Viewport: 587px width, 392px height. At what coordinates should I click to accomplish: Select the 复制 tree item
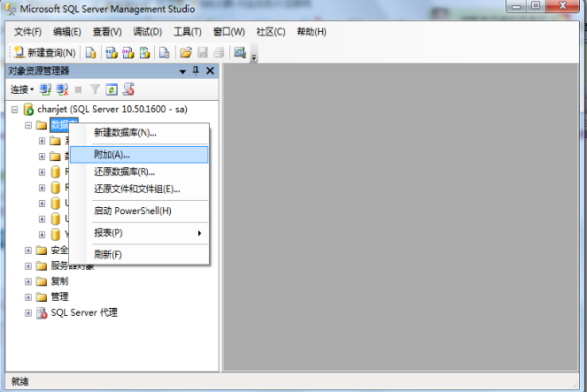tap(59, 281)
